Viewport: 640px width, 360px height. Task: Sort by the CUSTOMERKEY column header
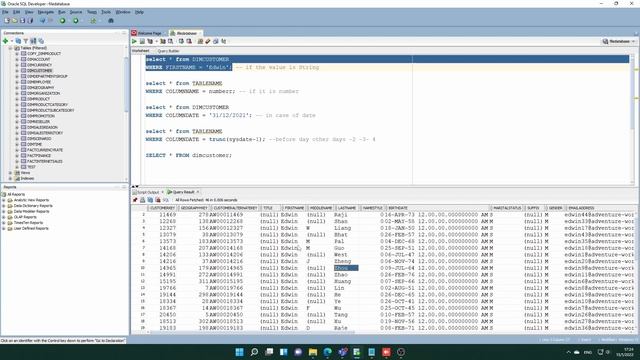(x=162, y=208)
